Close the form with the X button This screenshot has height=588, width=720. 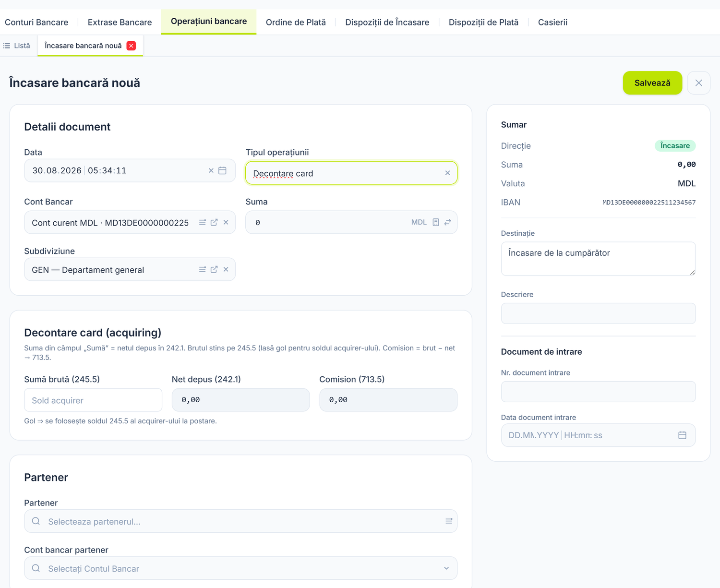[x=699, y=83]
